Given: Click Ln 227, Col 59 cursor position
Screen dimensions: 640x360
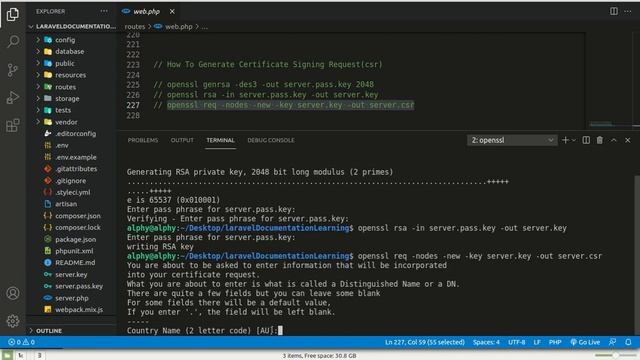Looking at the screenshot, I should click(424, 342).
